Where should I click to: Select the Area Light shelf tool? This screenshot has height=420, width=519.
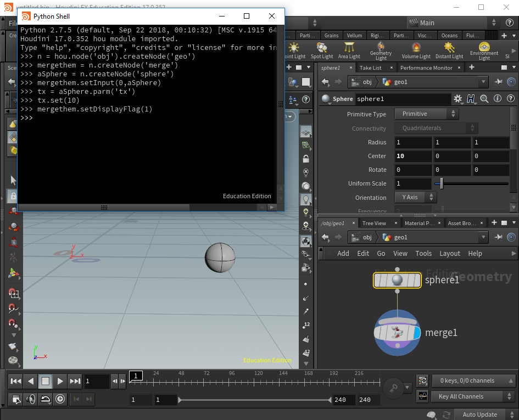click(x=349, y=50)
